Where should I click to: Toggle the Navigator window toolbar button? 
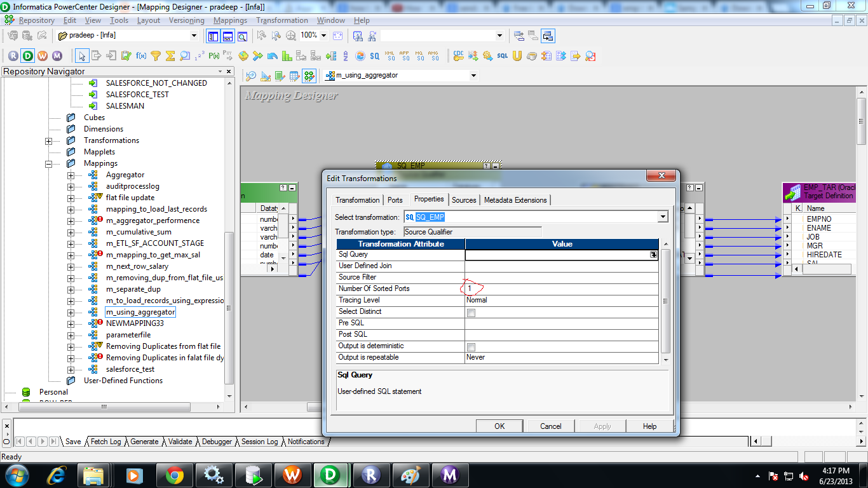213,36
